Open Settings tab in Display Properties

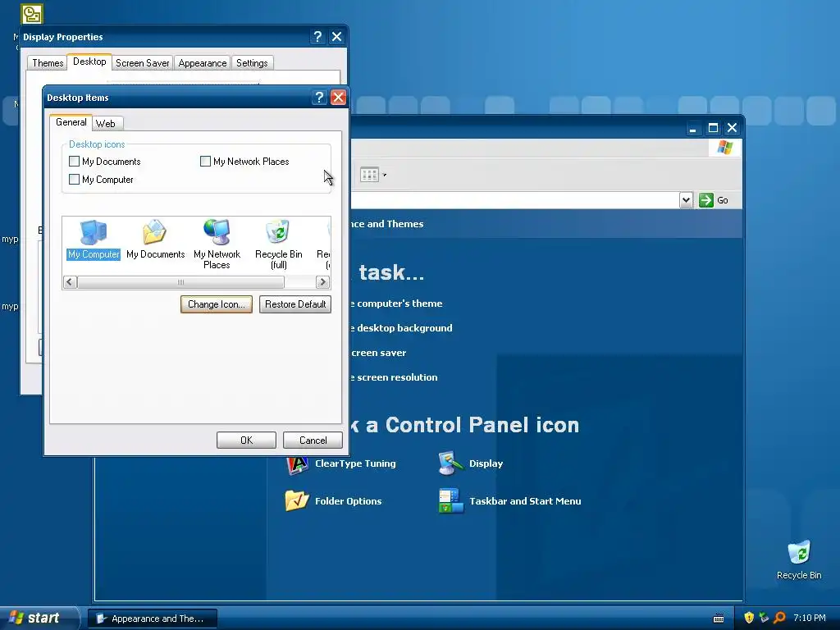(252, 62)
